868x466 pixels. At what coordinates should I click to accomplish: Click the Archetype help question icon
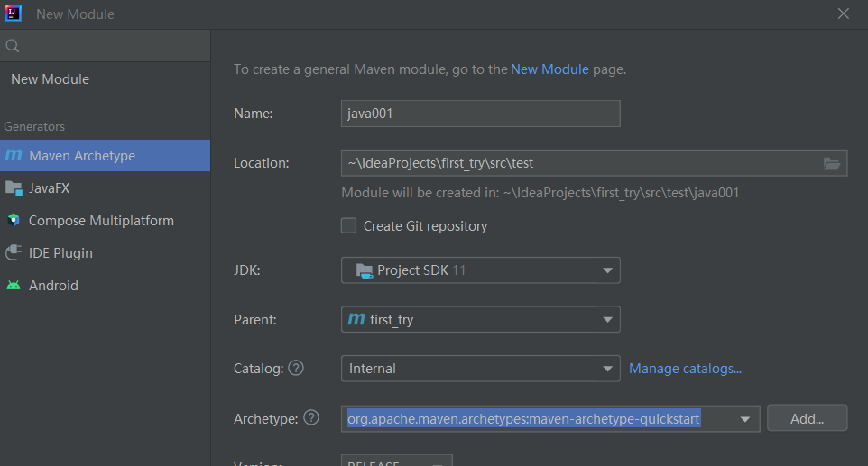coord(311,418)
